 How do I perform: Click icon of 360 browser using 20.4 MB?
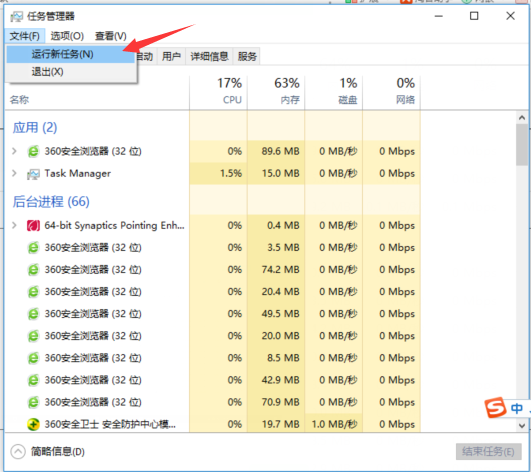[x=33, y=292]
